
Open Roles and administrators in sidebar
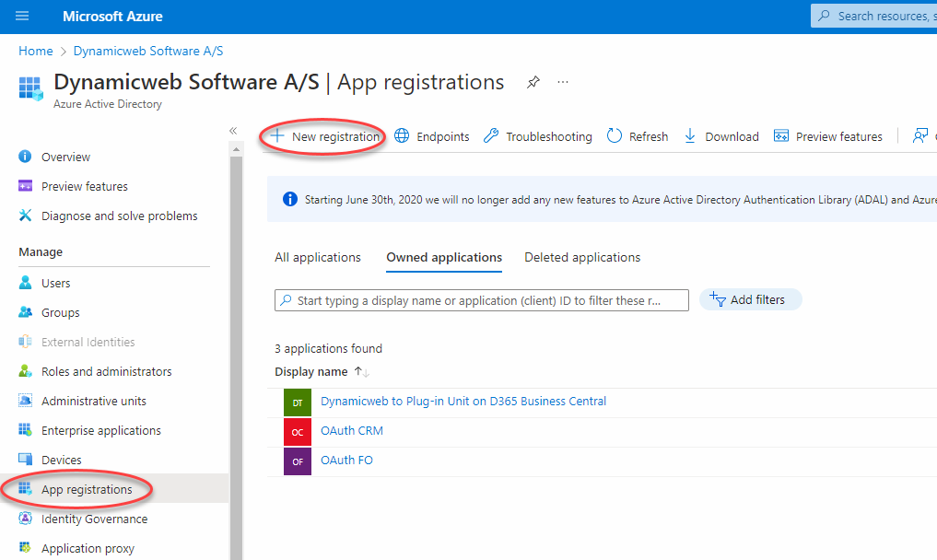(x=106, y=372)
